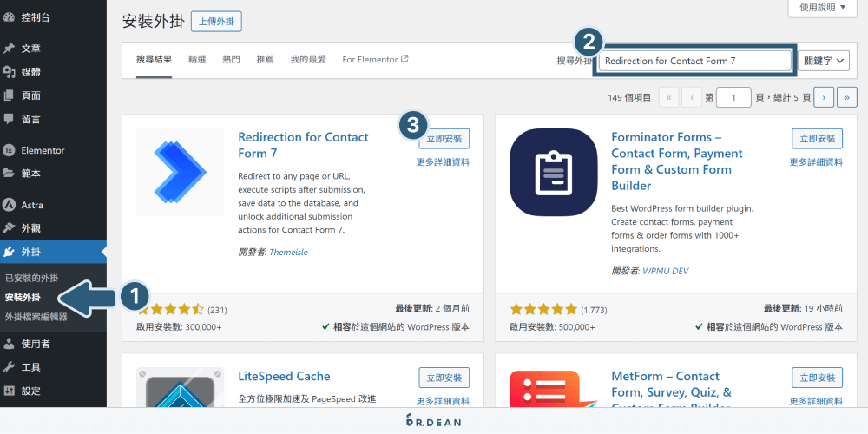The height and width of the screenshot is (434, 868).
Task: Click the Elementor sidebar icon
Action: pyautogui.click(x=9, y=150)
